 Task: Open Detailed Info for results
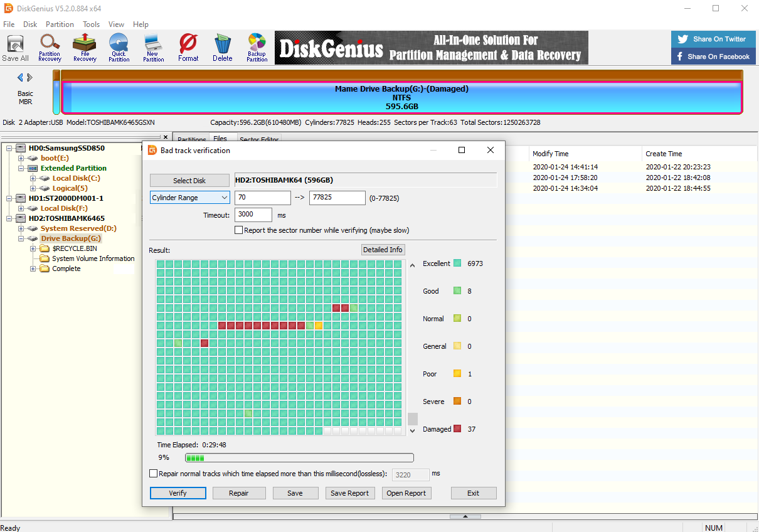coord(383,250)
